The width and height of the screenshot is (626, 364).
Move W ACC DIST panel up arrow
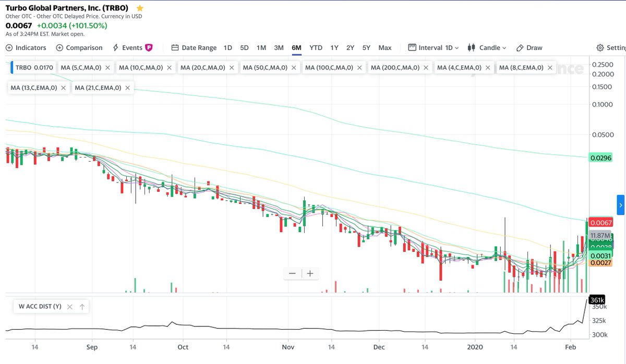82,307
